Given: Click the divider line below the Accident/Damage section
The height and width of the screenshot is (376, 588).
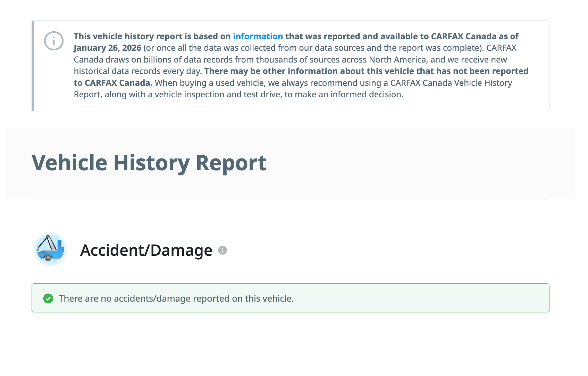Looking at the screenshot, I should pos(290,345).
